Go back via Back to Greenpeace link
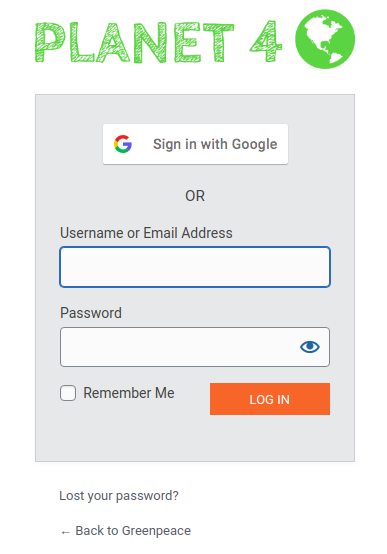The image size is (387, 554). click(x=125, y=531)
